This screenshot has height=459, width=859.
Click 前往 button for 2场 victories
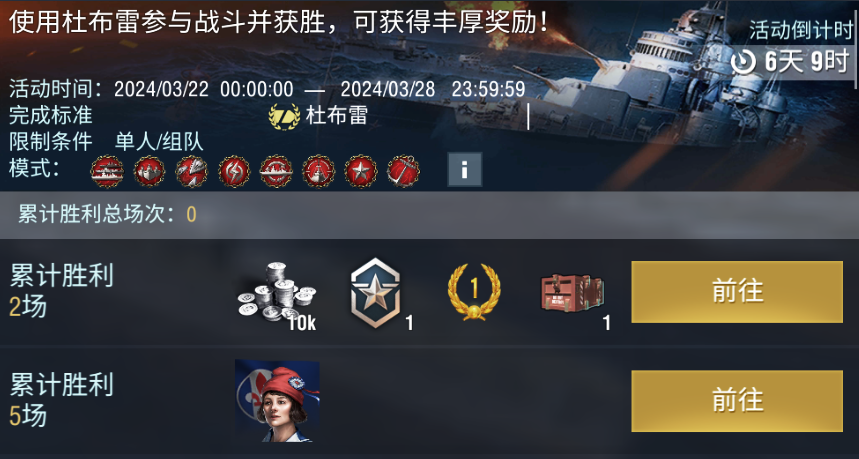[737, 291]
